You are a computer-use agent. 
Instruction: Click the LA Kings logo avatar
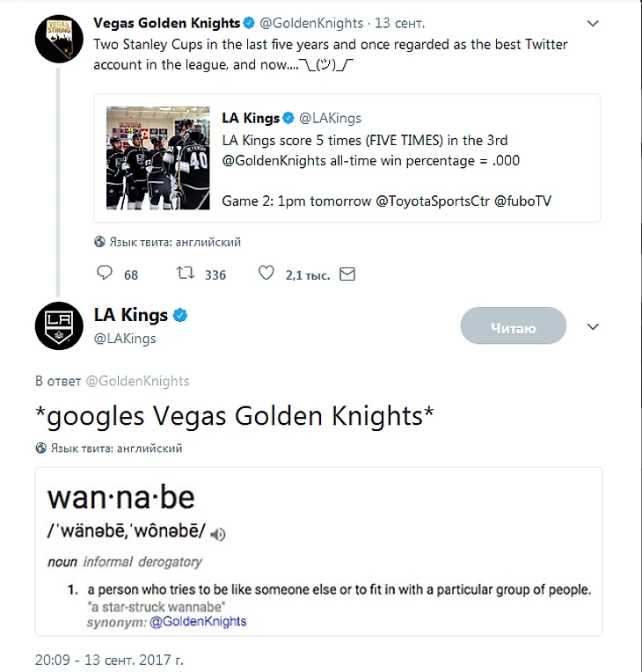point(59,325)
